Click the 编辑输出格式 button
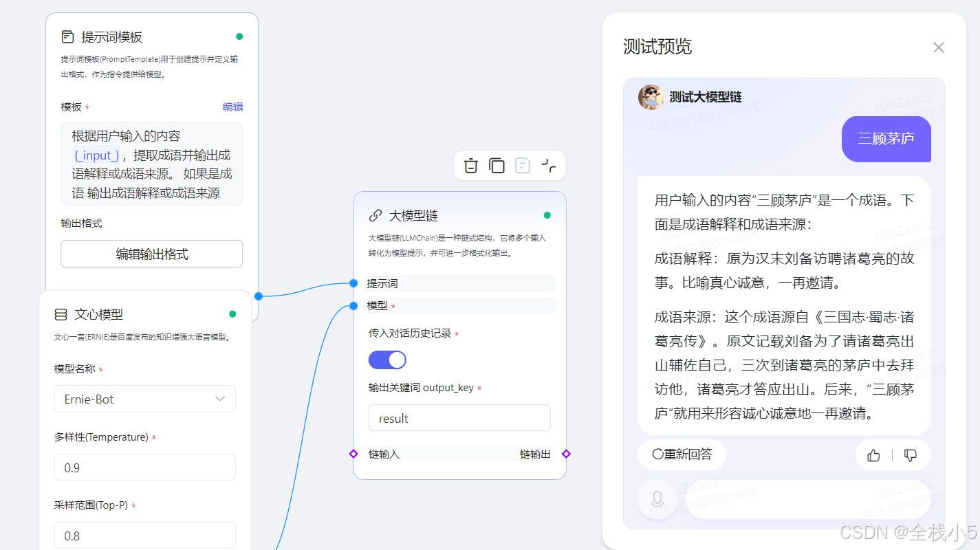 click(151, 254)
